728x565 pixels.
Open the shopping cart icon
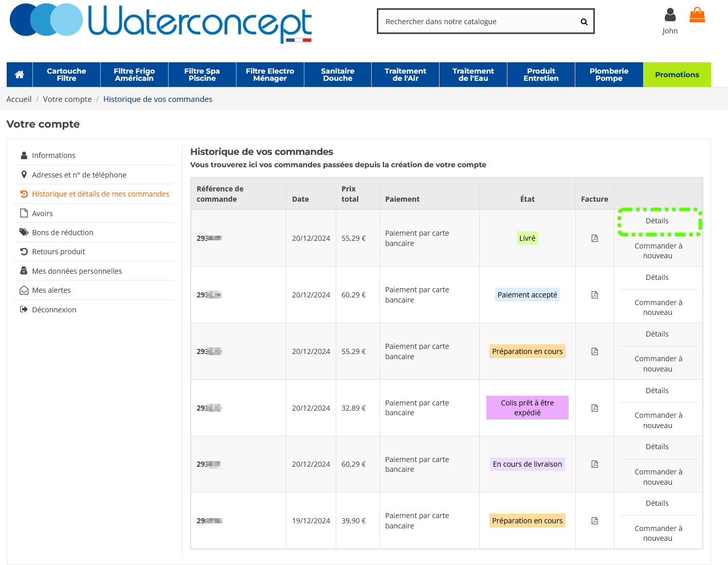pyautogui.click(x=697, y=15)
